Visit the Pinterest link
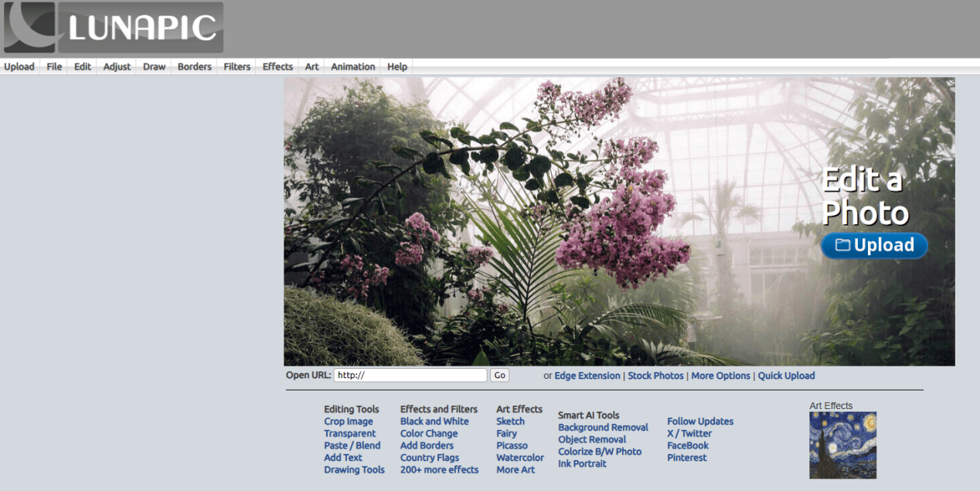Viewport: 980px width, 491px height. pos(686,458)
